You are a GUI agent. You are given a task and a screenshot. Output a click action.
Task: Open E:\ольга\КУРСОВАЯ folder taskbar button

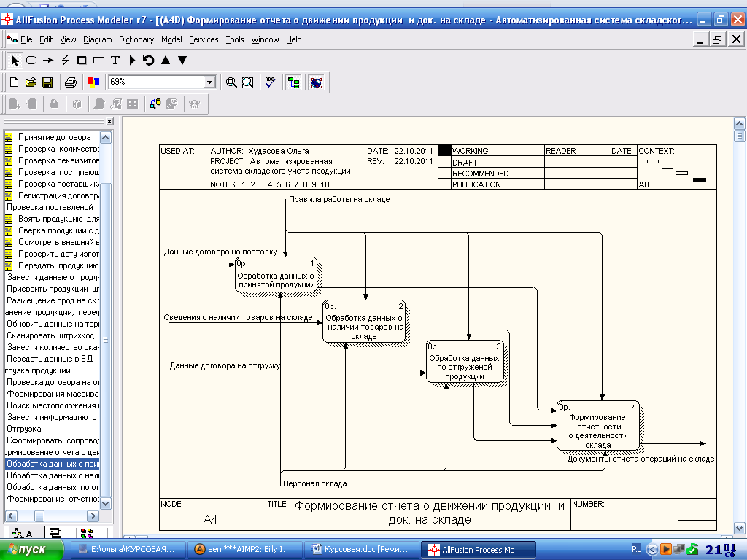[128, 550]
